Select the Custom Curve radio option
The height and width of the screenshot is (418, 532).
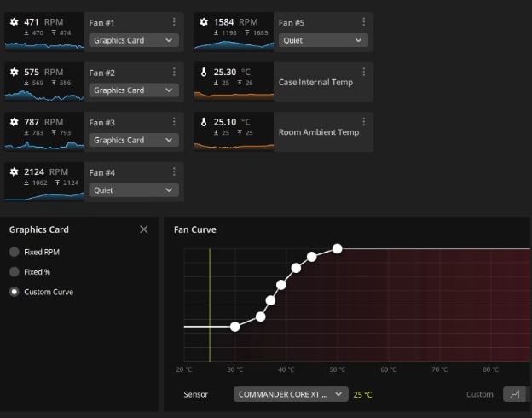[14, 292]
